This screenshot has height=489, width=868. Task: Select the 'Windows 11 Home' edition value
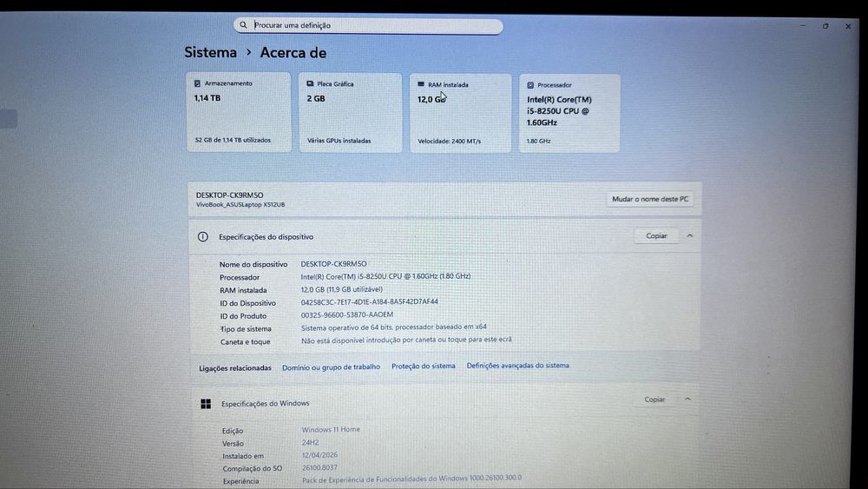point(331,429)
